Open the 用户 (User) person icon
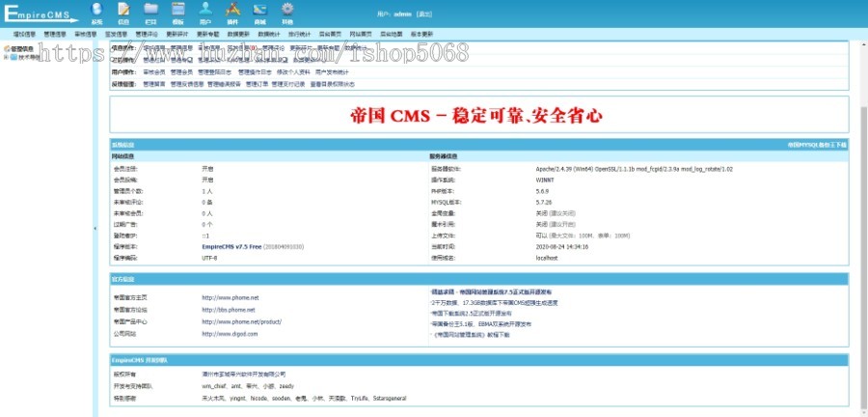The height and width of the screenshot is (417, 868). click(x=205, y=12)
